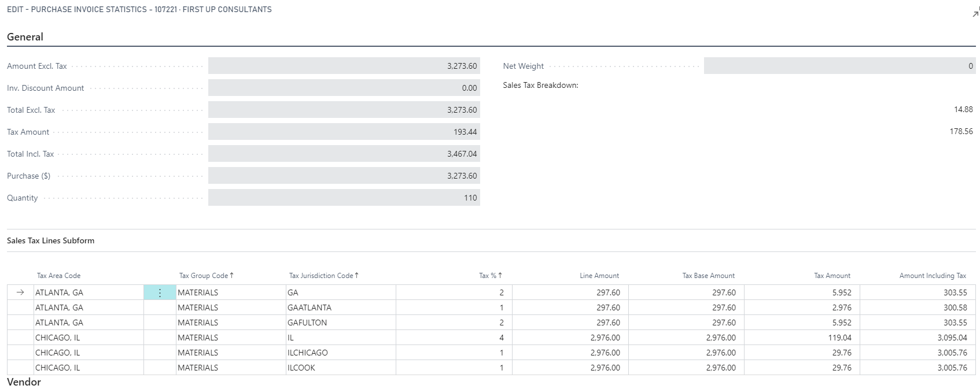Image resolution: width=980 pixels, height=389 pixels.
Task: Select the IL jurisdiction cell
Action: [x=341, y=338]
